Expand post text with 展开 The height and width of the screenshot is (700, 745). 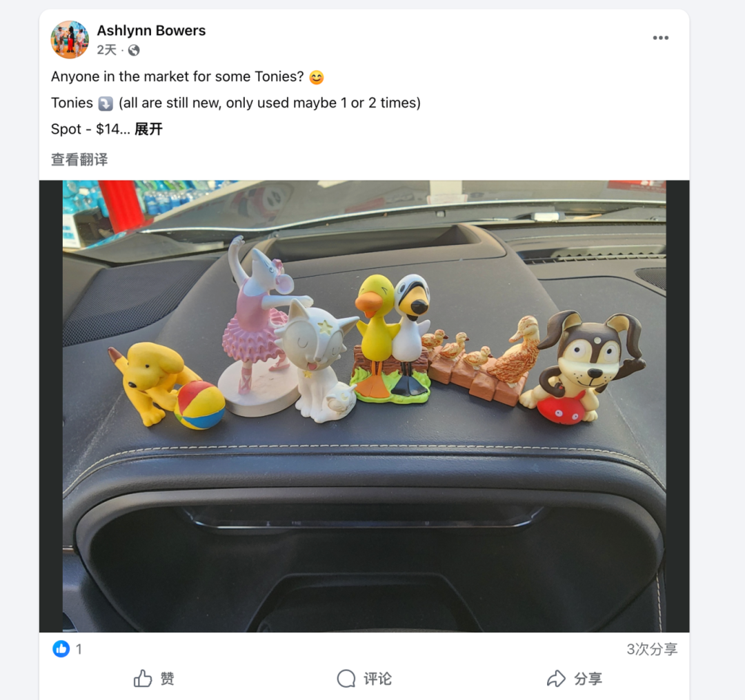(x=149, y=129)
